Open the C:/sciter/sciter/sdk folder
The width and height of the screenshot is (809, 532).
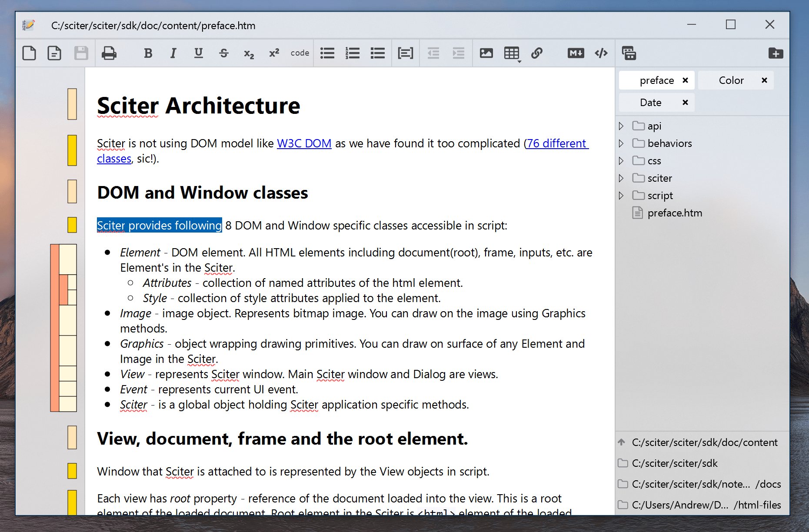[x=702, y=463]
